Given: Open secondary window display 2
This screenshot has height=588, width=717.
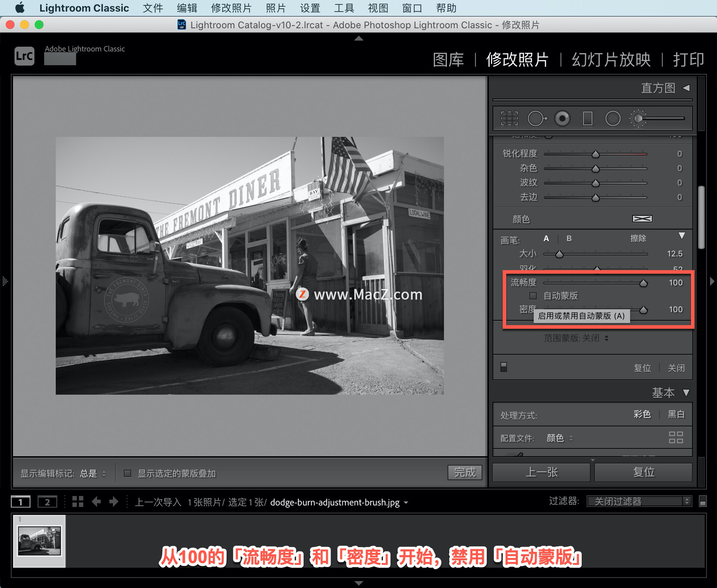Looking at the screenshot, I should click(x=47, y=502).
